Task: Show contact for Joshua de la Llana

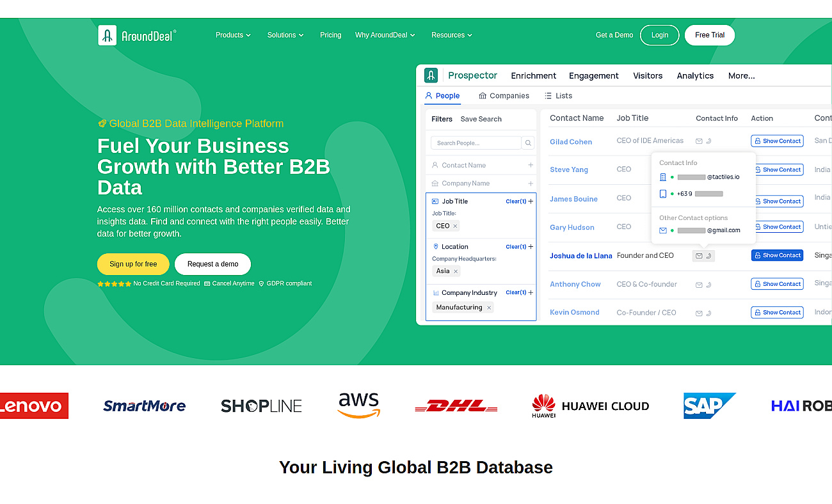Action: point(777,255)
